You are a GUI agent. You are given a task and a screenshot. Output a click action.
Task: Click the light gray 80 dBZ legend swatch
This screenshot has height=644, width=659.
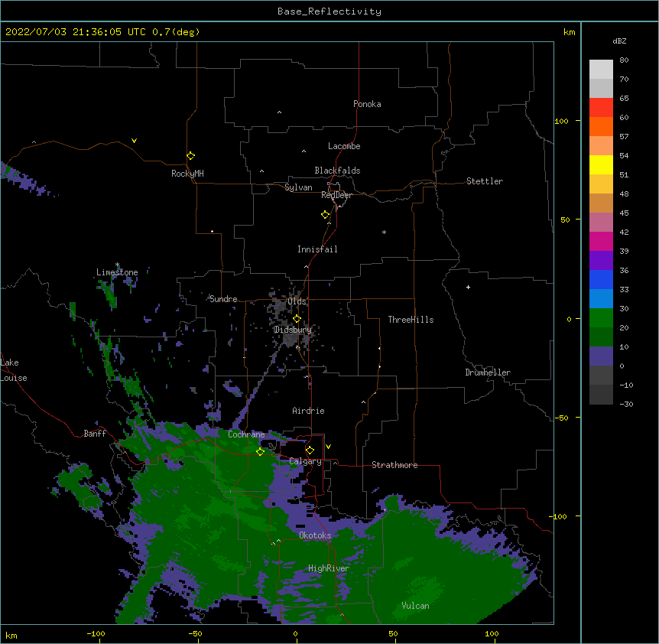601,70
